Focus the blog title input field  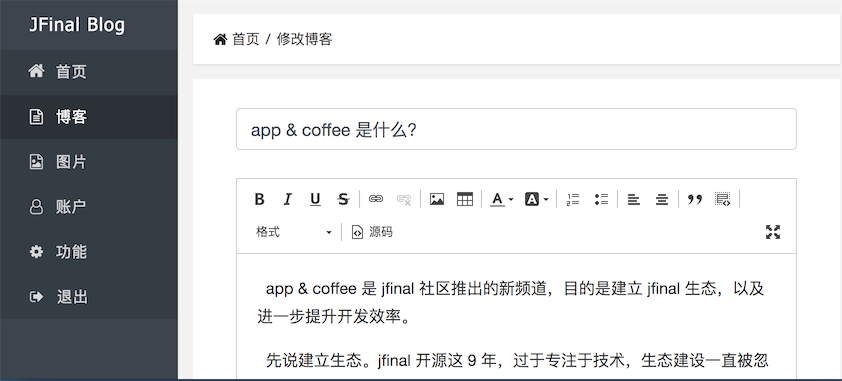516,129
